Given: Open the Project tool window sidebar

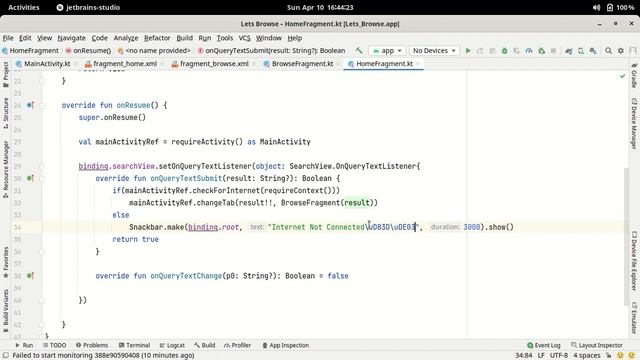Looking at the screenshot, I should pyautogui.click(x=6, y=74).
